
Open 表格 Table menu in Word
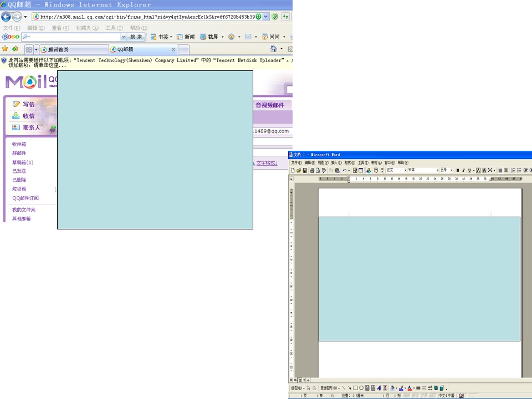click(376, 163)
